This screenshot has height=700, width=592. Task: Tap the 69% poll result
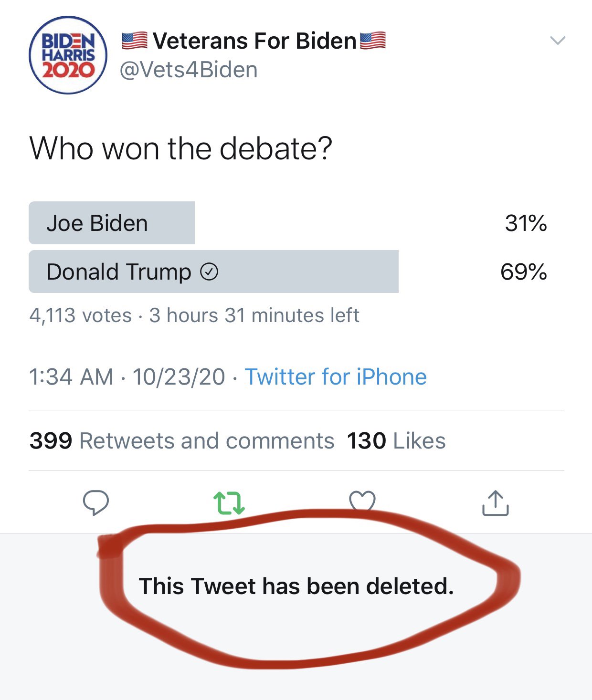coord(523,272)
